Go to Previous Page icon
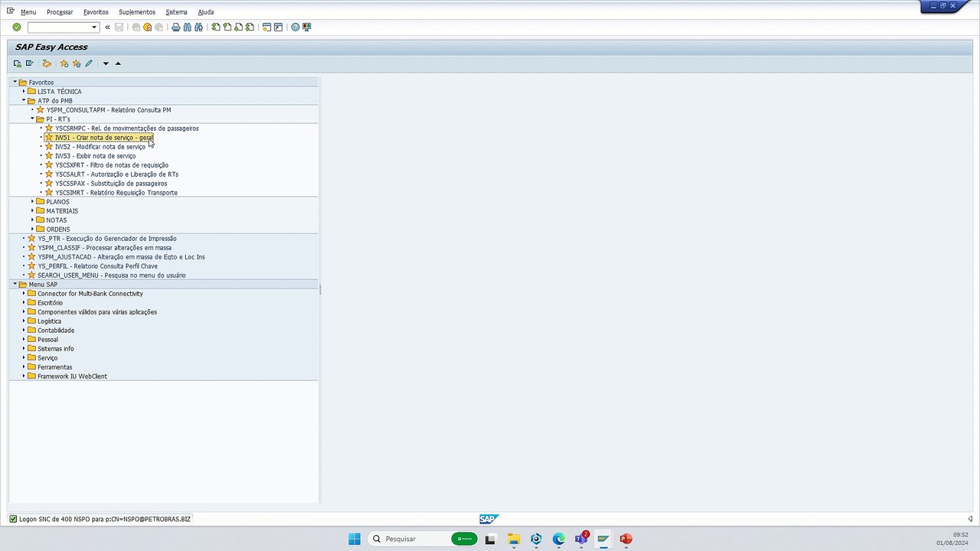 point(227,28)
